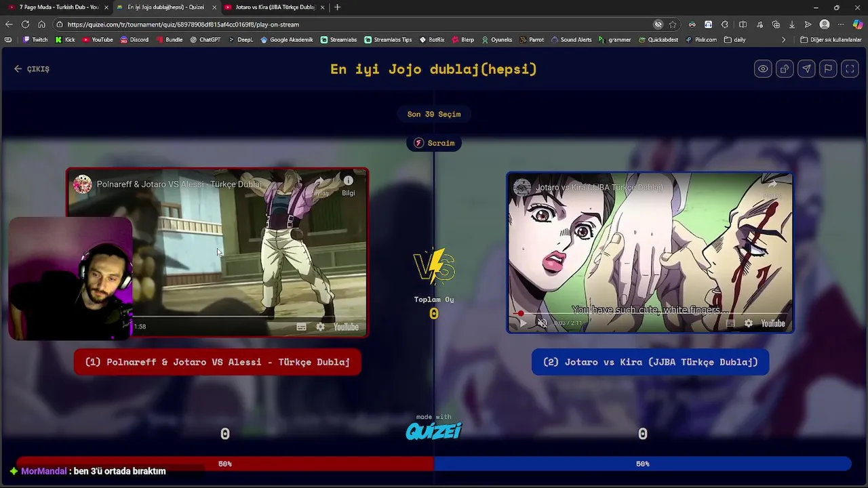Click the Scraim badge button
Image resolution: width=868 pixels, height=488 pixels.
pos(434,143)
